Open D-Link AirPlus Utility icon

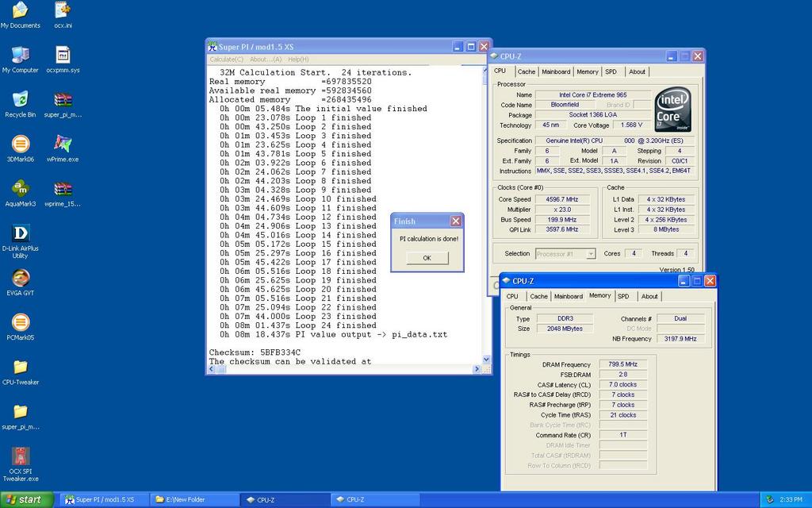pos(20,233)
